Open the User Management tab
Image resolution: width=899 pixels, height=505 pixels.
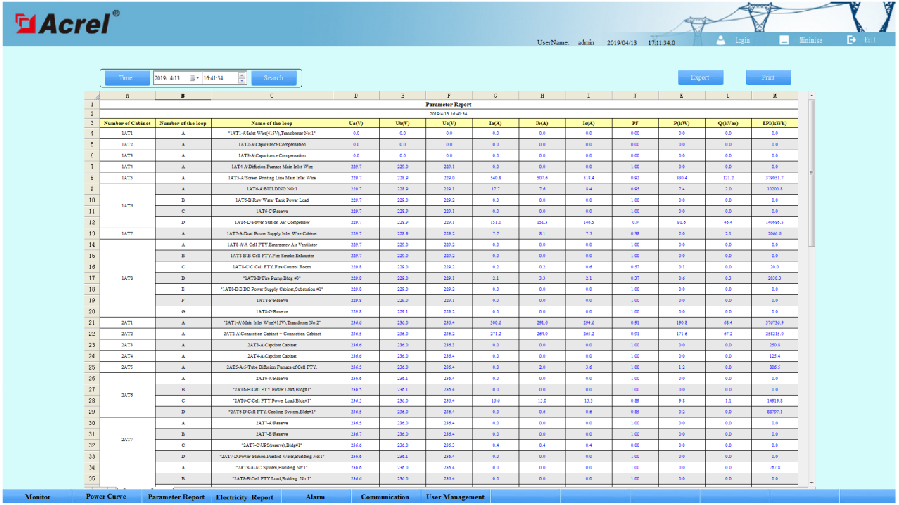(455, 497)
